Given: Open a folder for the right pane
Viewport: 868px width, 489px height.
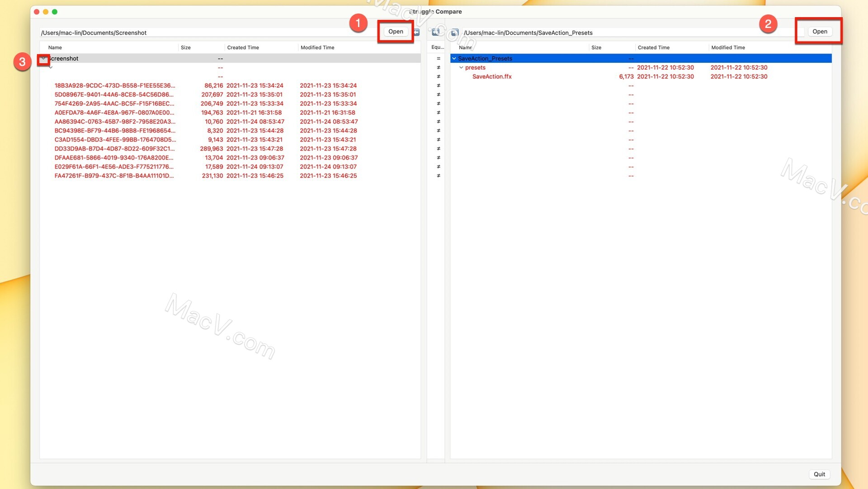Looking at the screenshot, I should tap(820, 32).
